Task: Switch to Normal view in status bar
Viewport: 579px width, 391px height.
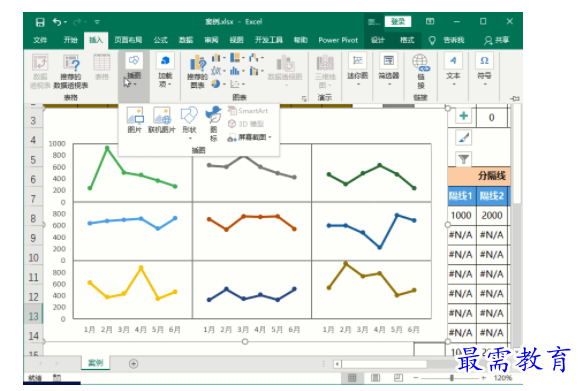Action: [352, 378]
